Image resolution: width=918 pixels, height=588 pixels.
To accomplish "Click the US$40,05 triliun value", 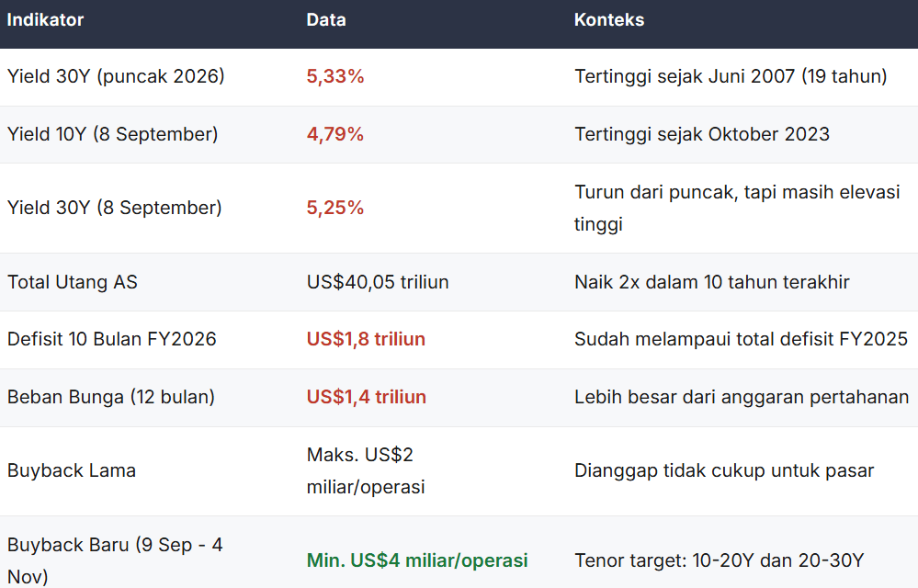I will tap(378, 282).
